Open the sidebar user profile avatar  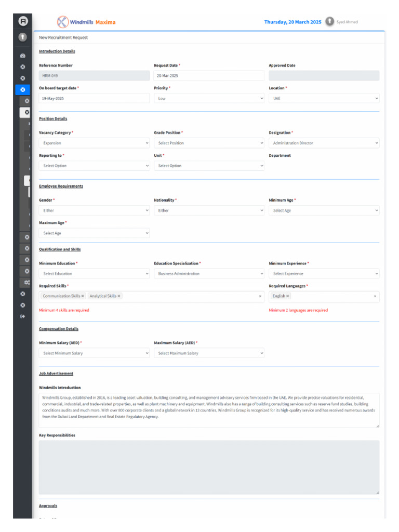23,37
